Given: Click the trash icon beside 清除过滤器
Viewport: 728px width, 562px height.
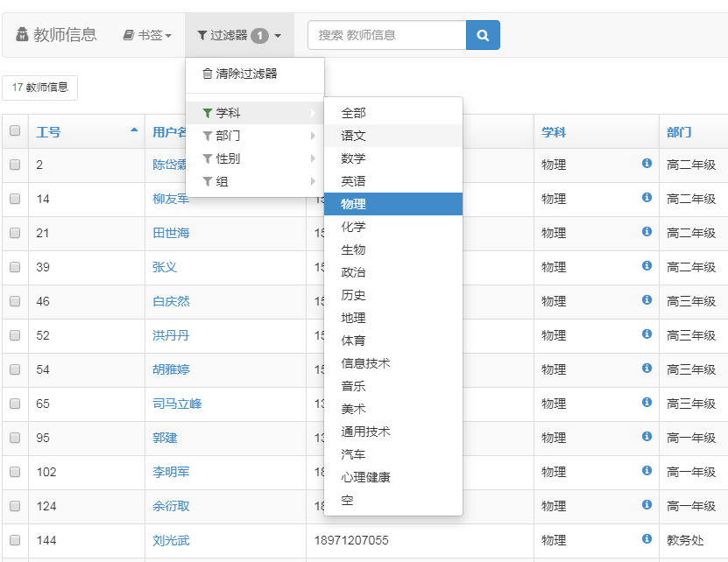Looking at the screenshot, I should point(208,74).
